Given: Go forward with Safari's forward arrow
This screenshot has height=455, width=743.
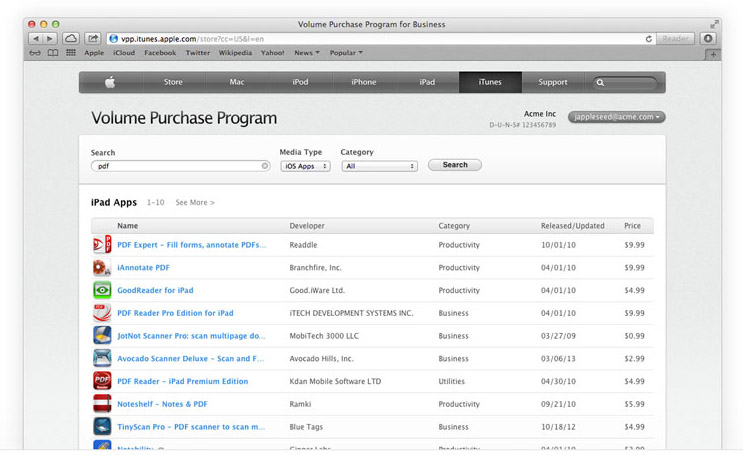Looking at the screenshot, I should click(x=50, y=39).
